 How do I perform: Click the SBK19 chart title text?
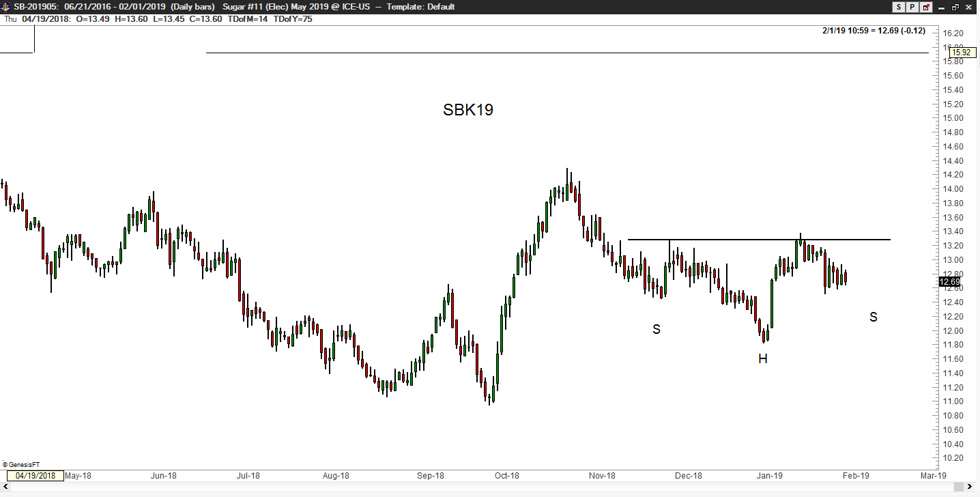click(x=468, y=110)
